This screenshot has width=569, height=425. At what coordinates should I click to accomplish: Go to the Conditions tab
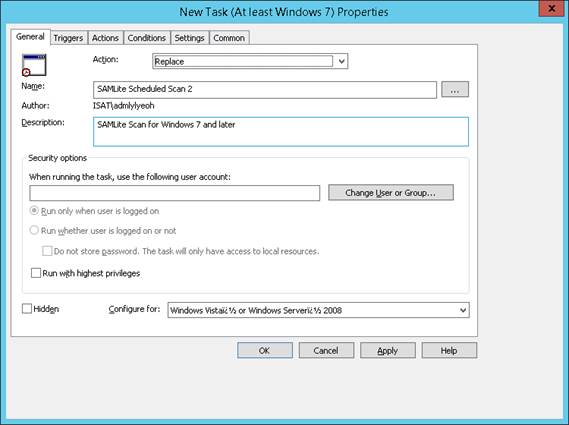pos(147,38)
